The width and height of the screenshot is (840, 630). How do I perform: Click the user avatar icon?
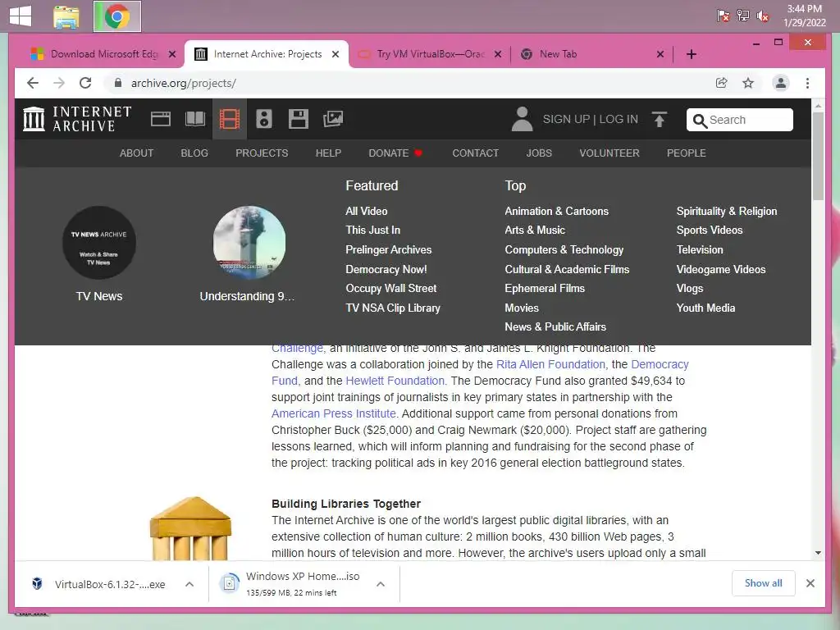522,119
